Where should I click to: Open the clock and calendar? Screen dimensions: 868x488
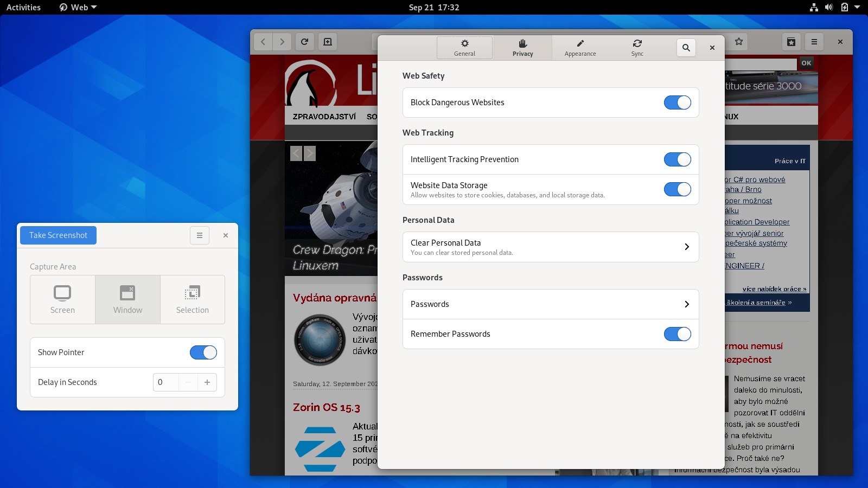tap(434, 8)
